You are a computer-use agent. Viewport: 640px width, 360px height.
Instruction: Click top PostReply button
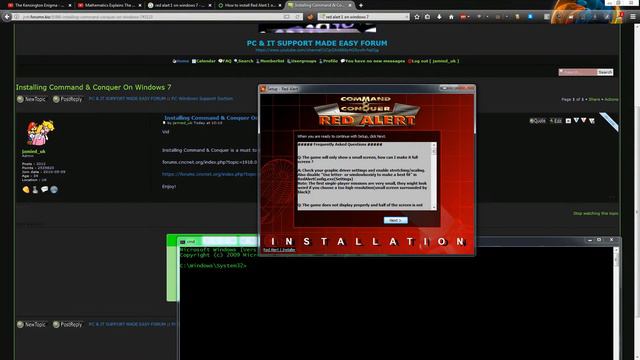coord(68,99)
